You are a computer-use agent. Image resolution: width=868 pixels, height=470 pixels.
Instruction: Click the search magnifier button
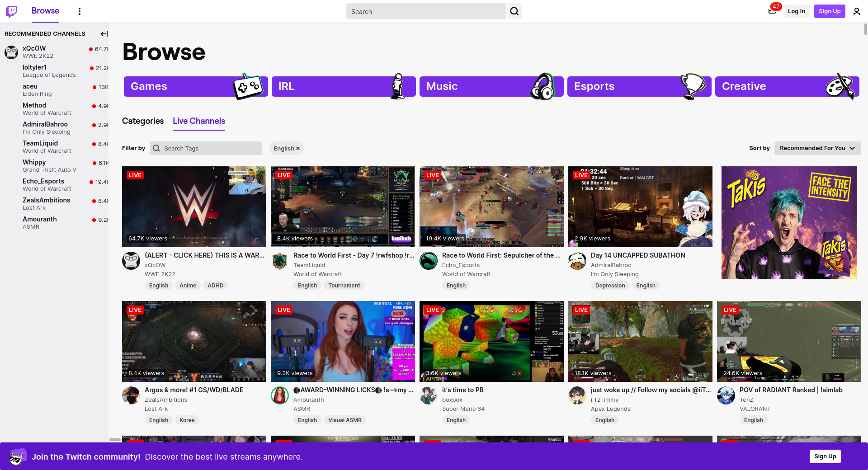(x=514, y=11)
